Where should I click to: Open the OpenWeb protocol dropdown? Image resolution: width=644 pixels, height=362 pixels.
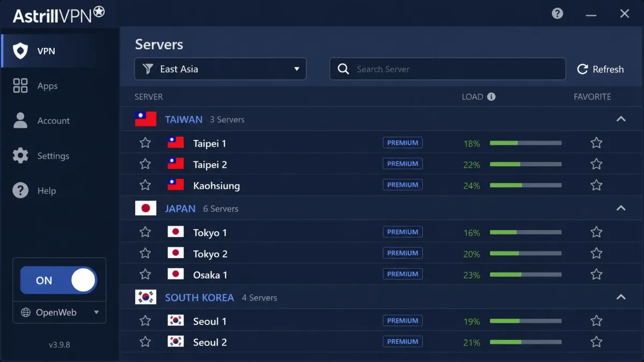pyautogui.click(x=60, y=312)
